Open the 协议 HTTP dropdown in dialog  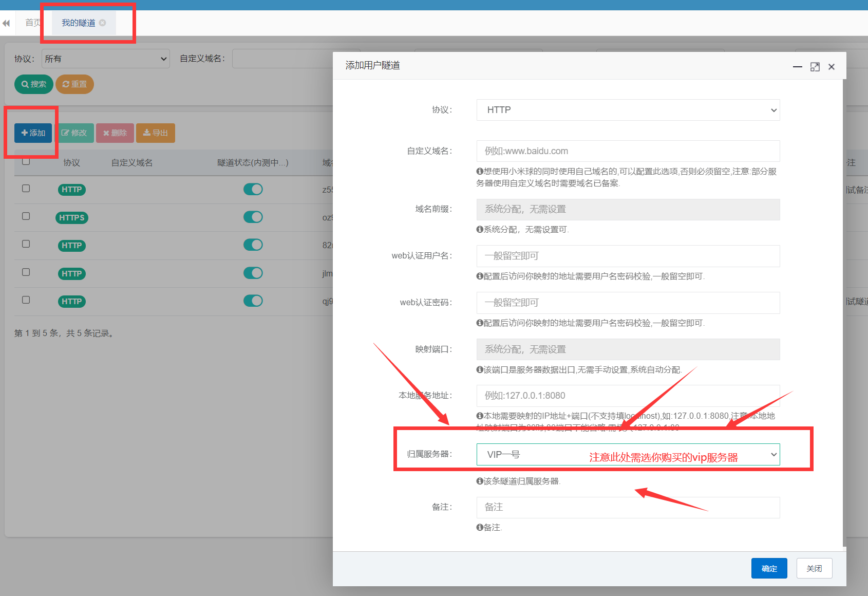[x=628, y=110]
